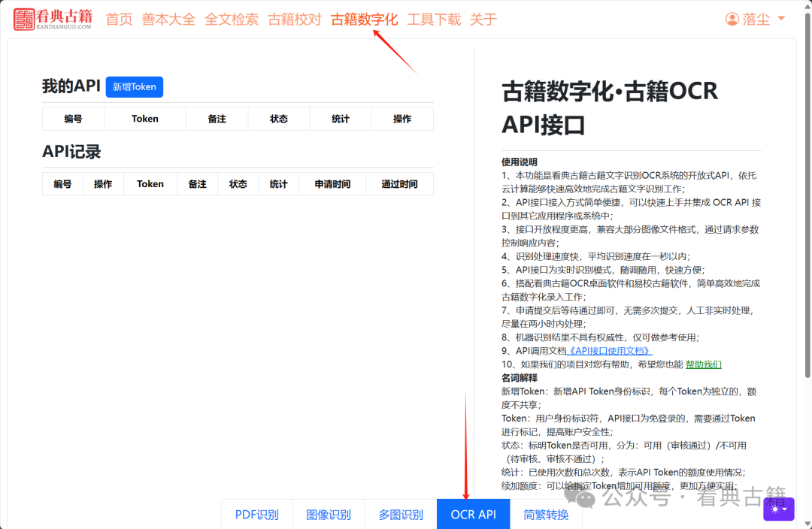Select 善本大全 from the top navigation

168,20
